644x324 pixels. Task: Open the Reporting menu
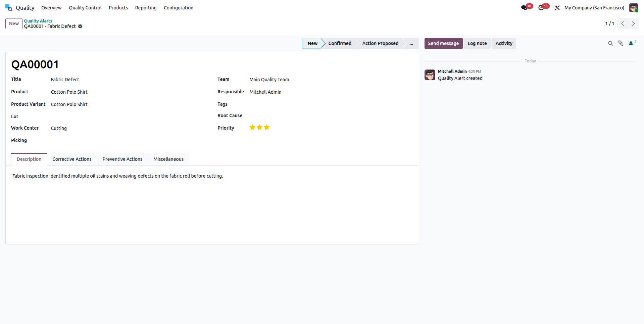point(146,8)
